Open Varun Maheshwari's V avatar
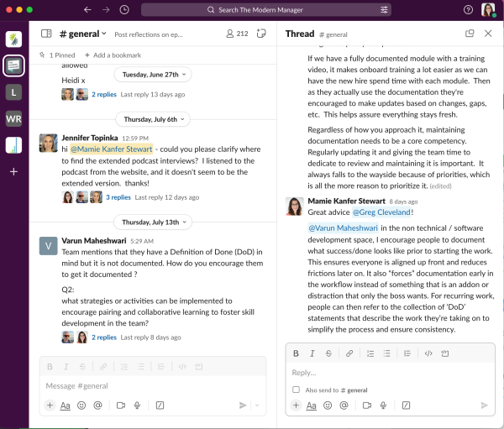504x429 pixels. 48,246
